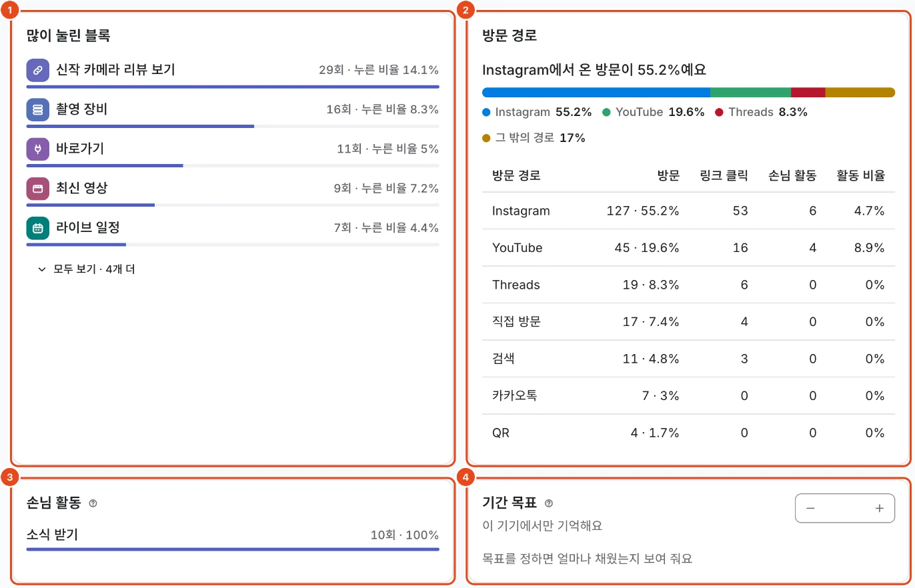Click the link icon beside 신작 카메라 리뷰 보기
Screen dimensions: 915x588
pyautogui.click(x=38, y=70)
